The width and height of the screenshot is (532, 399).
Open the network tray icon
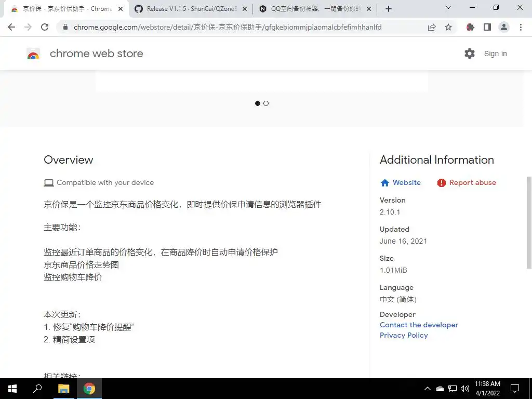pos(453,389)
